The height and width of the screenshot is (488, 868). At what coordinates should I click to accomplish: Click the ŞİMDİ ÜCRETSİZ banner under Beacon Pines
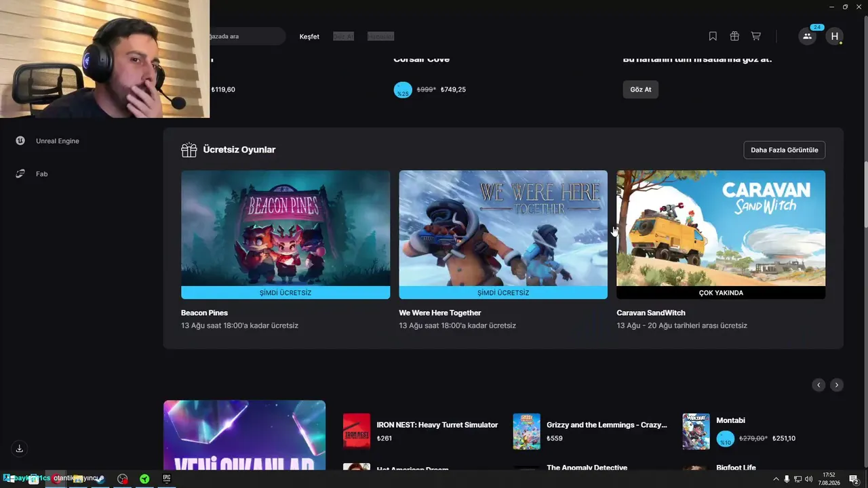pyautogui.click(x=285, y=293)
